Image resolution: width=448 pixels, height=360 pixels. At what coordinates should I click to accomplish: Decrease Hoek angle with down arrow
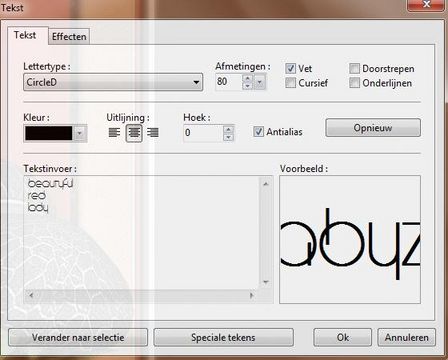228,137
